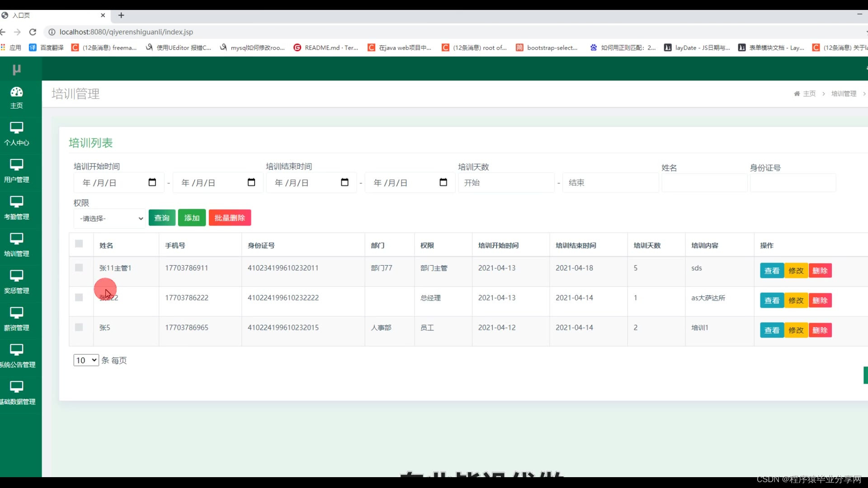Toggle select-all checkbox in table header
Screen dimensions: 868x488
click(x=79, y=244)
